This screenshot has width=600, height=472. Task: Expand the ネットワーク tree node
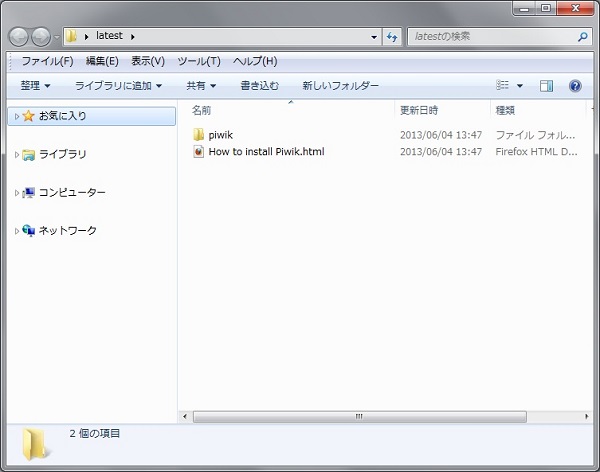16,231
